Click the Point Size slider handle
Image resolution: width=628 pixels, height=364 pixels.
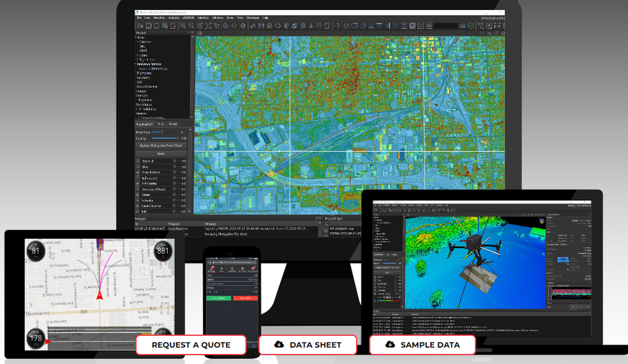click(x=162, y=132)
